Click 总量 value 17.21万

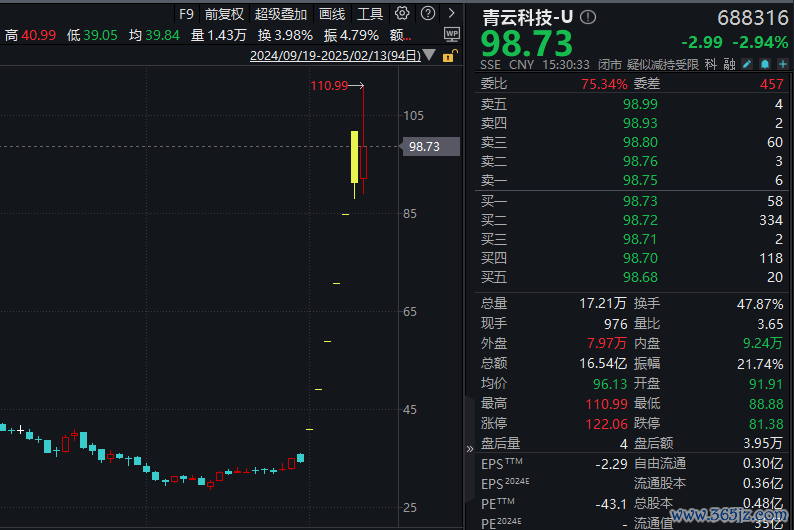[x=603, y=304]
